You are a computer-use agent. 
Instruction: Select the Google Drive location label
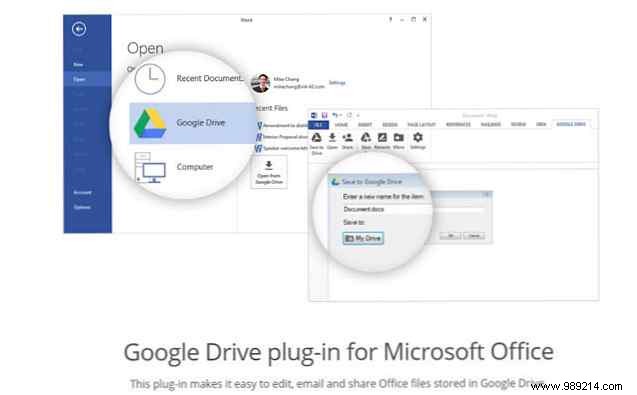201,122
